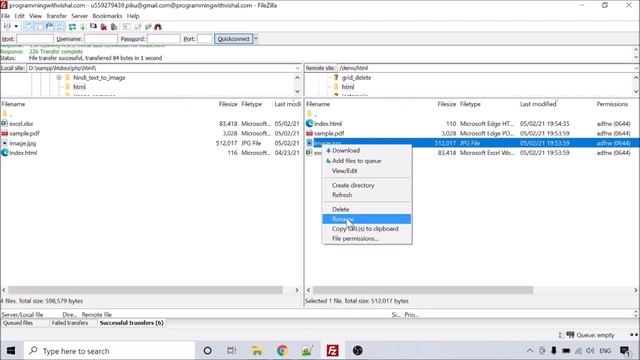The width and height of the screenshot is (640, 360).
Task: Sort remote list by Permissions column
Action: click(x=612, y=104)
